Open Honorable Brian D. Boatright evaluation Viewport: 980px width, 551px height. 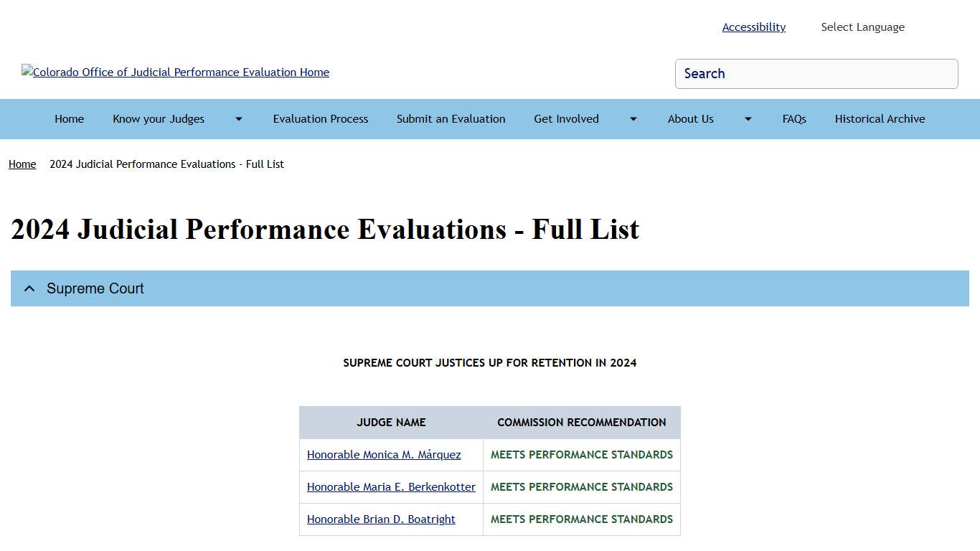coord(381,519)
